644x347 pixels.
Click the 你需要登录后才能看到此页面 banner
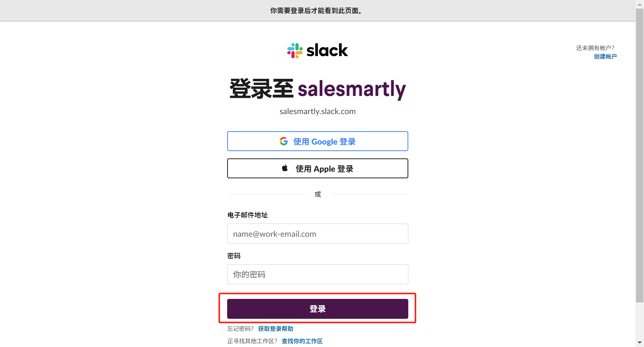[x=317, y=11]
